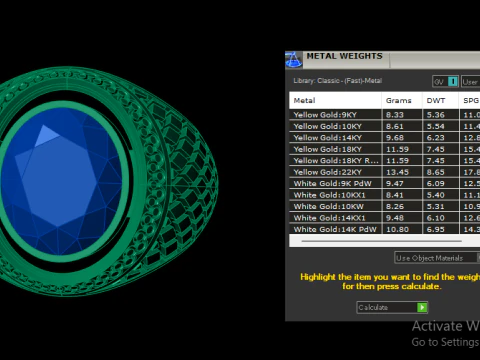Click the 5.36 DWT value
This screenshot has height=360, width=480.
(436, 115)
